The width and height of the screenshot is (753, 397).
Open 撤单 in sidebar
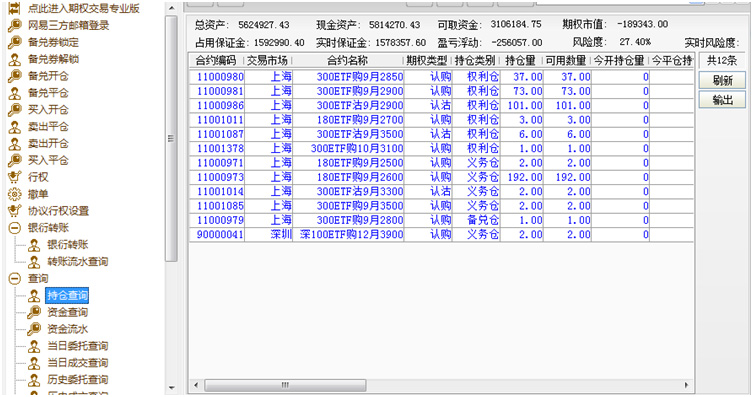click(x=38, y=194)
